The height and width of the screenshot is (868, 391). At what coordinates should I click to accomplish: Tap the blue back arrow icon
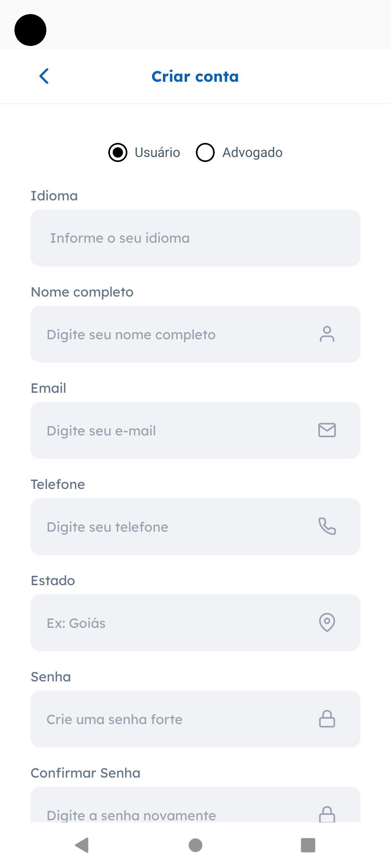(44, 76)
